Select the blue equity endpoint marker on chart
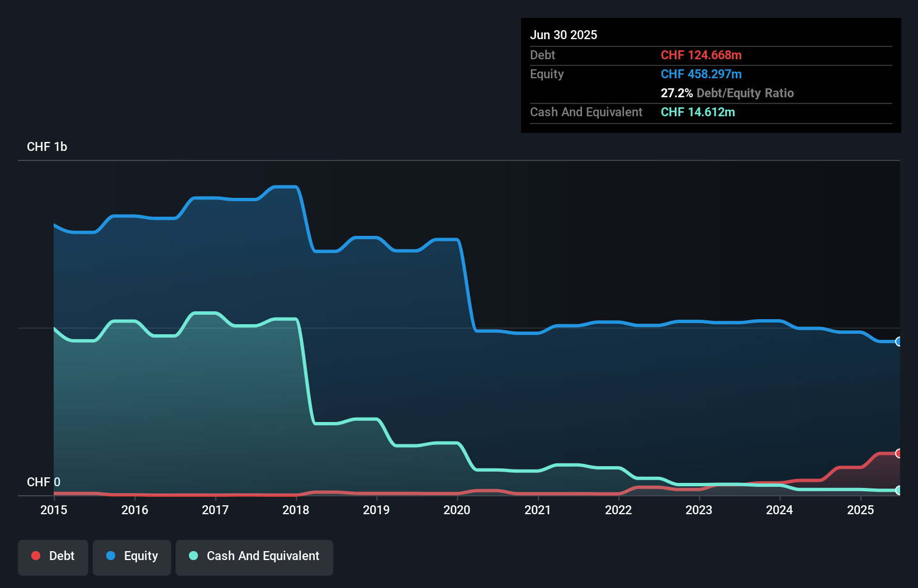 point(898,341)
